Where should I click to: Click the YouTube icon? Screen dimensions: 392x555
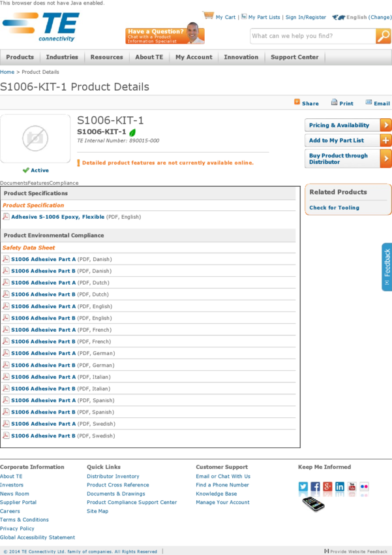[352, 486]
